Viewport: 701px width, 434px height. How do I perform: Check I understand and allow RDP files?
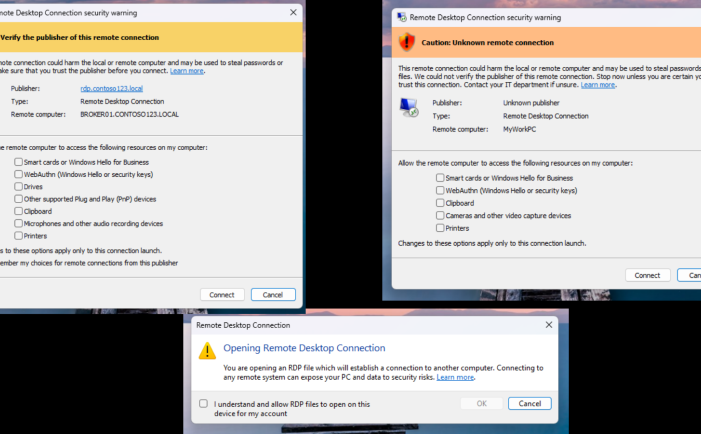point(203,404)
